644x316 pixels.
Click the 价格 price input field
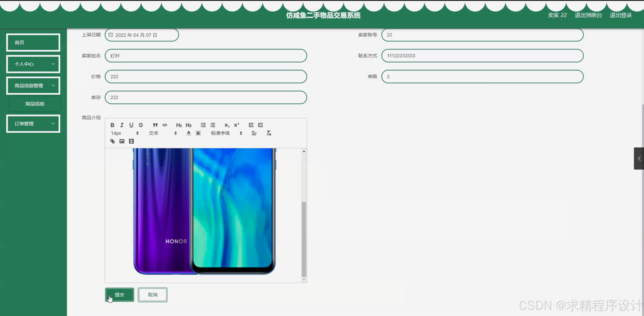[206, 76]
